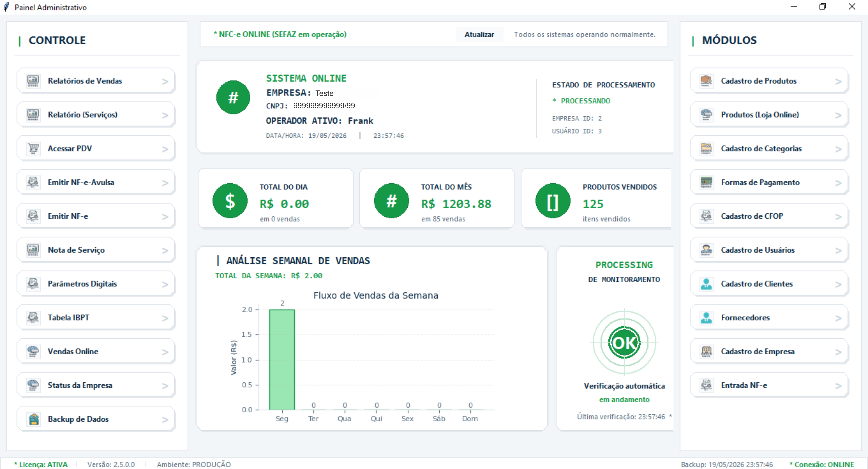The height and width of the screenshot is (469, 868).
Task: Click the Cadastro de Categorias folder icon
Action: [x=706, y=148]
